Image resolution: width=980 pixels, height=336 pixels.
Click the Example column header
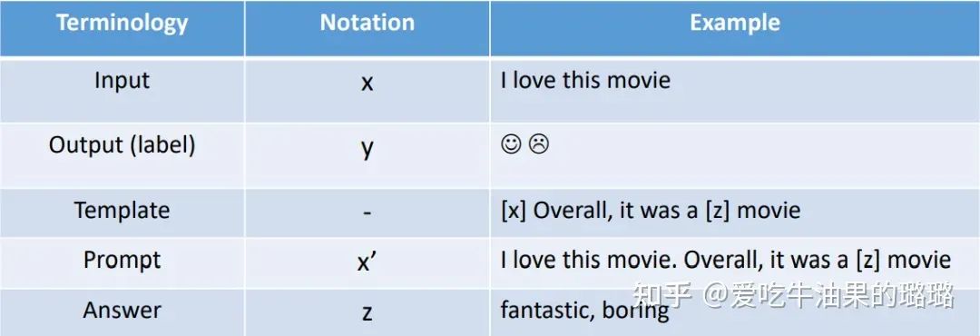coord(735,23)
